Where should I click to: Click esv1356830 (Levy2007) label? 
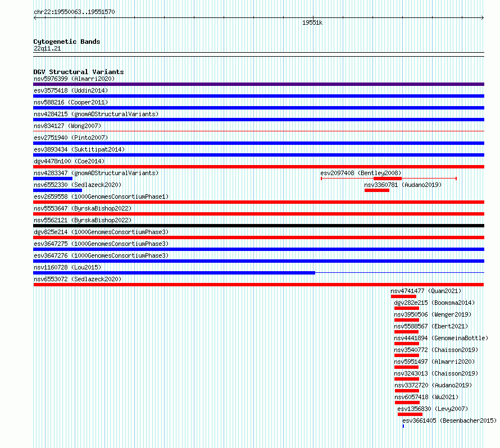(x=433, y=409)
